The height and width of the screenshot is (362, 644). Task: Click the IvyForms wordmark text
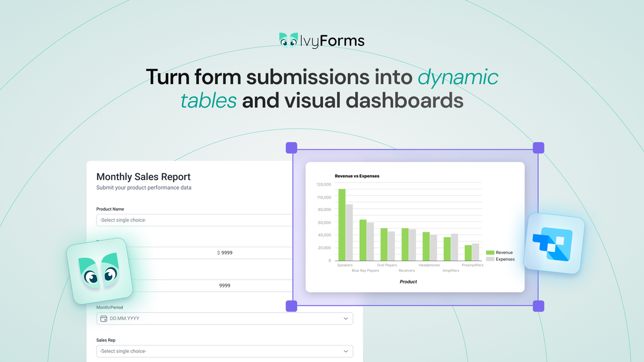pyautogui.click(x=333, y=41)
